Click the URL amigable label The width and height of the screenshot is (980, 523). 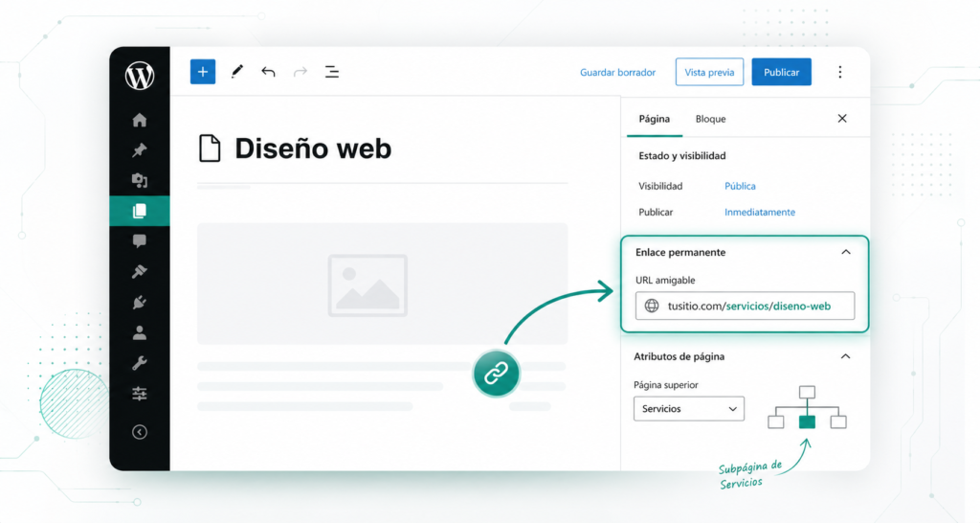point(665,281)
